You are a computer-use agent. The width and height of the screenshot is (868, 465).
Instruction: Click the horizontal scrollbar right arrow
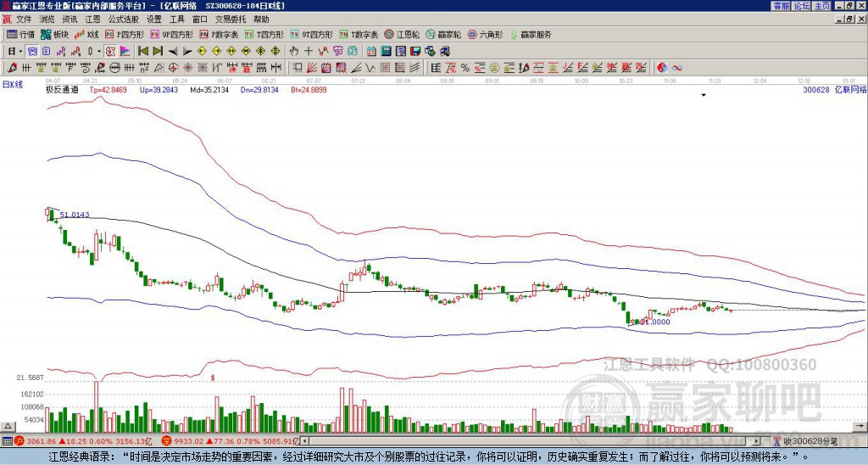pyautogui.click(x=757, y=441)
